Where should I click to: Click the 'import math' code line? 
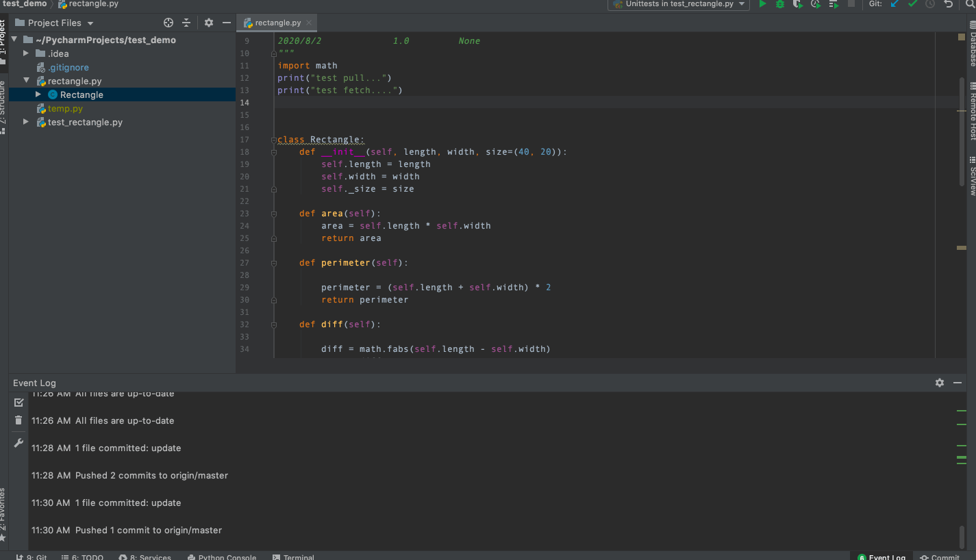click(308, 66)
